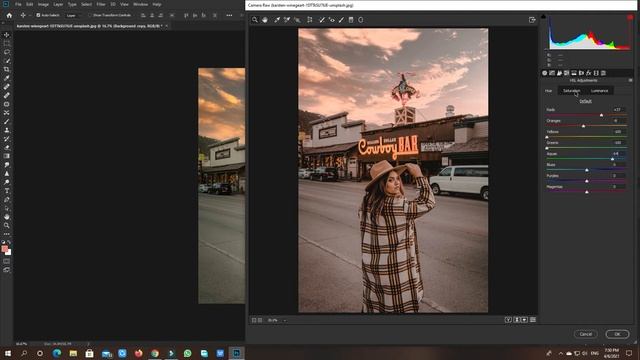
Task: Toggle shadow clipping warning on histogram
Action: click(x=543, y=16)
